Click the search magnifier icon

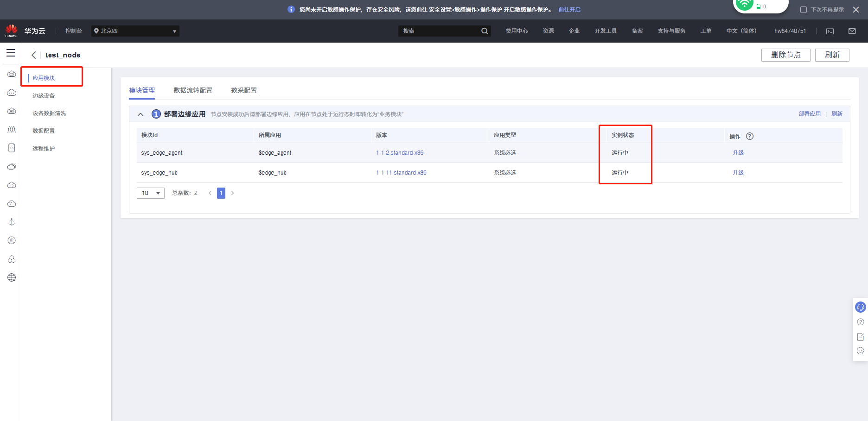485,31
